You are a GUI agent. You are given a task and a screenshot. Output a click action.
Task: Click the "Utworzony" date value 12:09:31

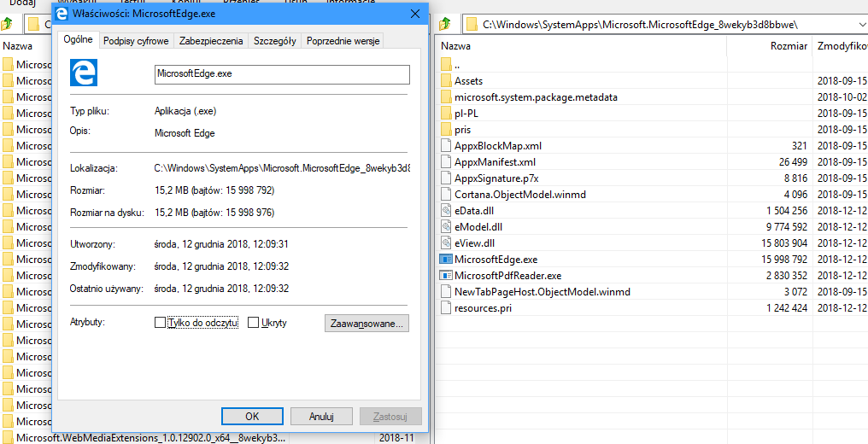[221, 244]
